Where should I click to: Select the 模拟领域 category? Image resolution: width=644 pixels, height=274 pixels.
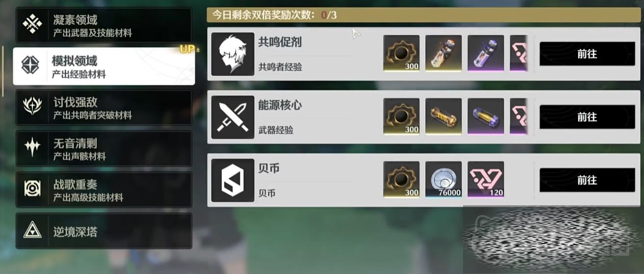(x=104, y=66)
